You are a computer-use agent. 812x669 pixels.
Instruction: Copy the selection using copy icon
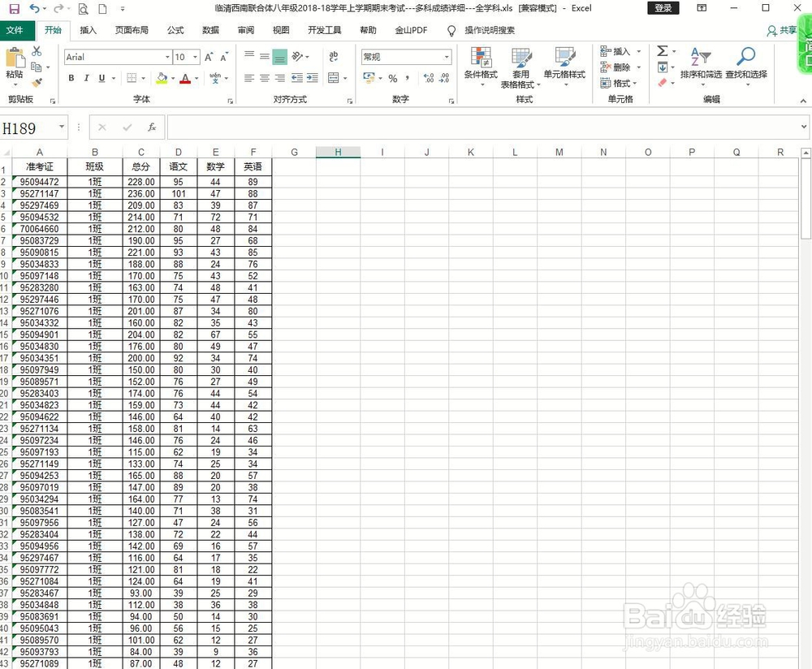coord(37,67)
